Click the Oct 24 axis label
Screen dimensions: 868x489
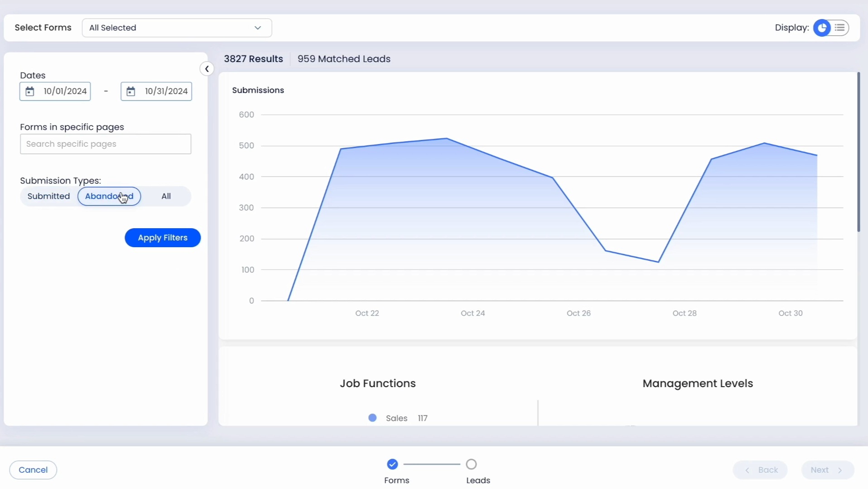click(473, 313)
